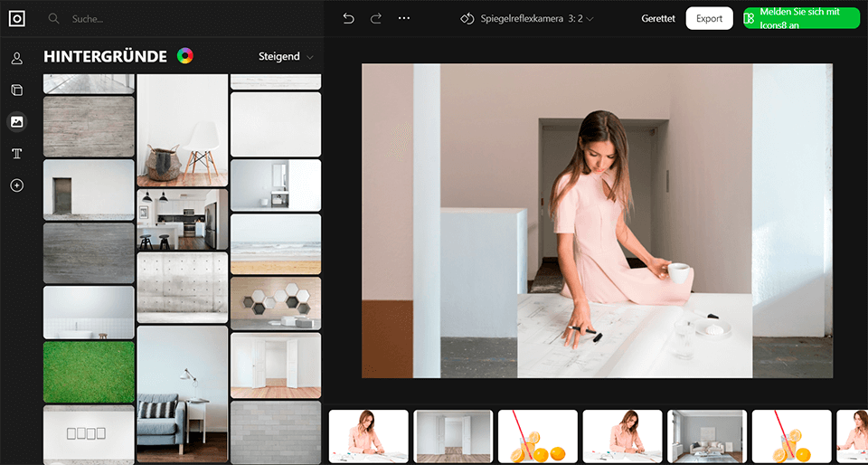Click the green Icons8 sign-in button
This screenshot has height=465, width=868.
point(800,18)
